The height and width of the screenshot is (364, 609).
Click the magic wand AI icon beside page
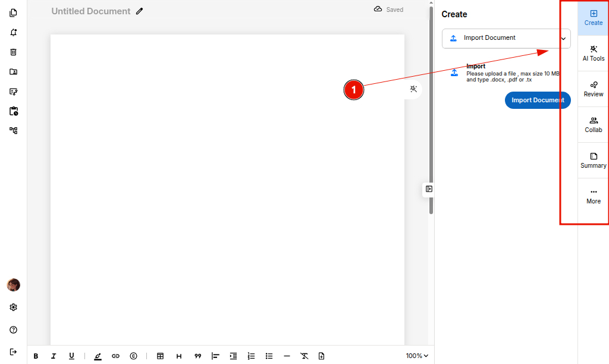(413, 89)
